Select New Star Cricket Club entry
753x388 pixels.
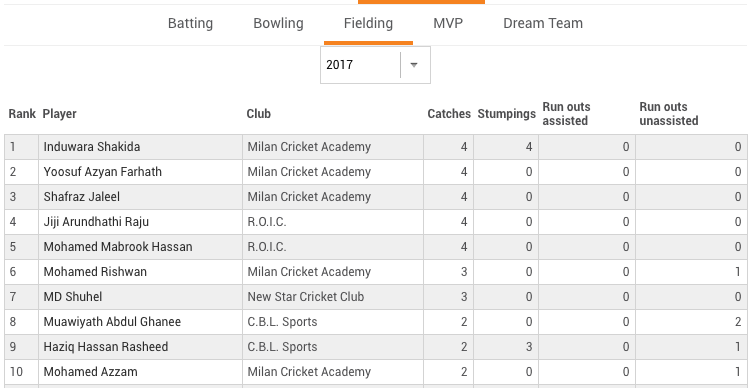[306, 297]
